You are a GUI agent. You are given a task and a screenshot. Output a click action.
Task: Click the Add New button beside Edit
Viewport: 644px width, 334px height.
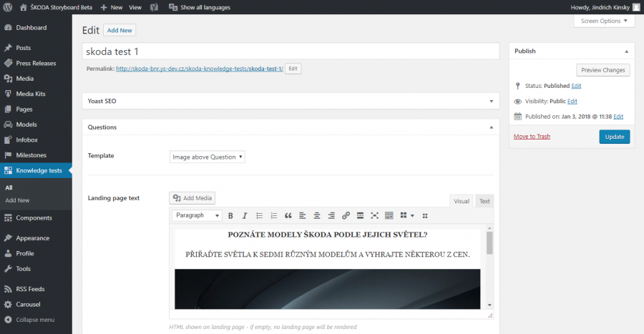coord(119,30)
